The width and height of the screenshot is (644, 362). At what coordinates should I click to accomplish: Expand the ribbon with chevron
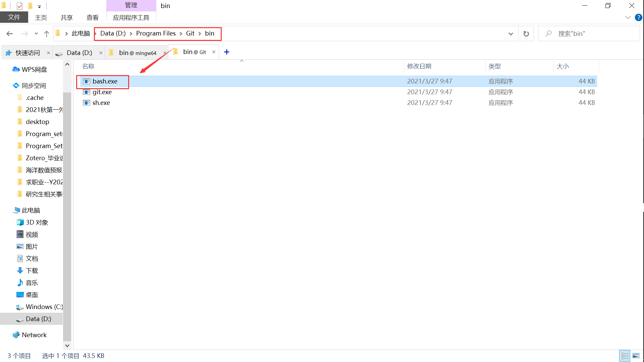tap(628, 17)
